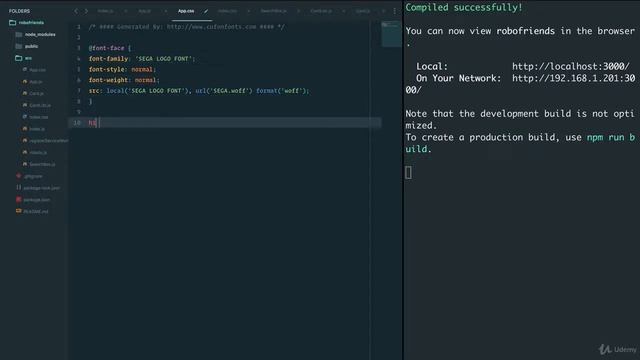This screenshot has width=640, height=360.
Task: Go back with the left navigation arrow
Action: point(76,11)
